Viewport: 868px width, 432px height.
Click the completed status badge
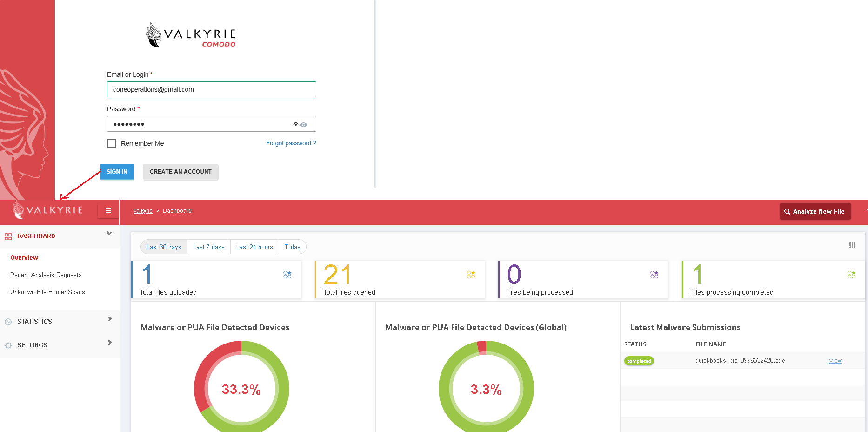click(x=639, y=361)
